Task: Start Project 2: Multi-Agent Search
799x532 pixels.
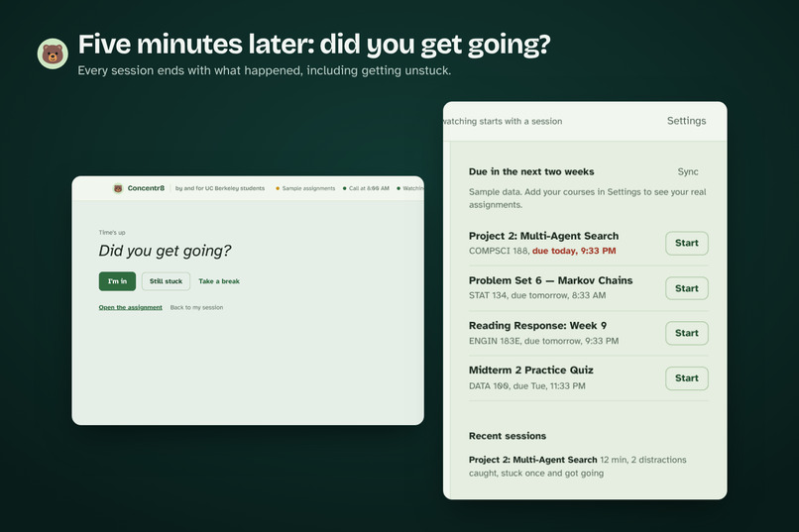Action: (x=686, y=243)
